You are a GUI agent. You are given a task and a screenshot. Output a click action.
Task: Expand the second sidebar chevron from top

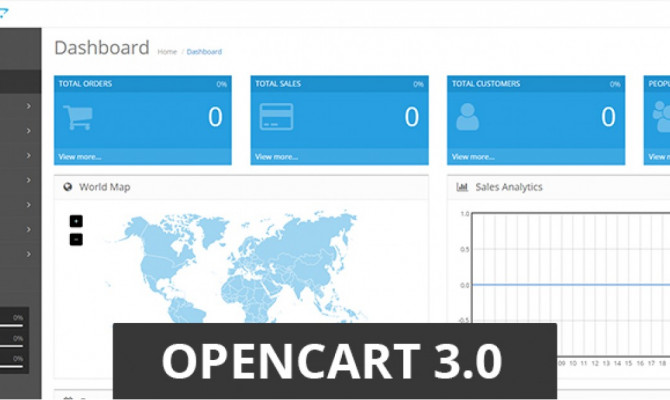[x=28, y=131]
